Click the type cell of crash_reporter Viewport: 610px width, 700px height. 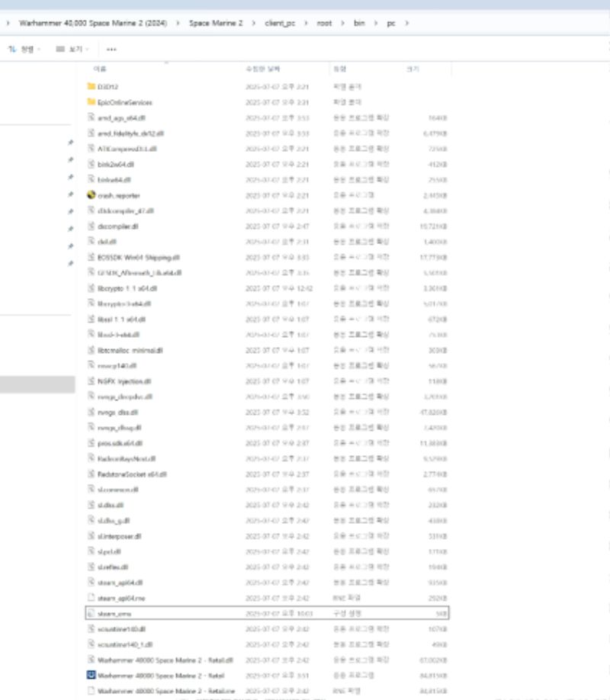click(x=353, y=195)
